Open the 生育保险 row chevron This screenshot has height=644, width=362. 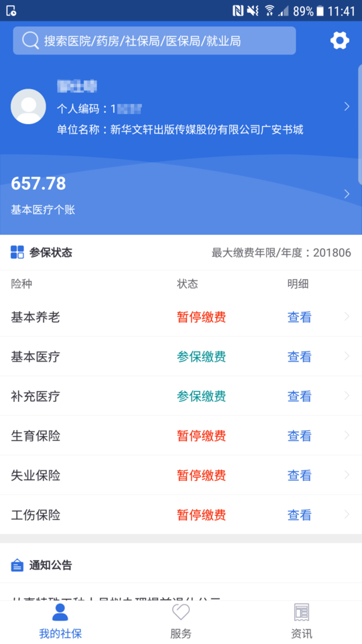pos(347,435)
